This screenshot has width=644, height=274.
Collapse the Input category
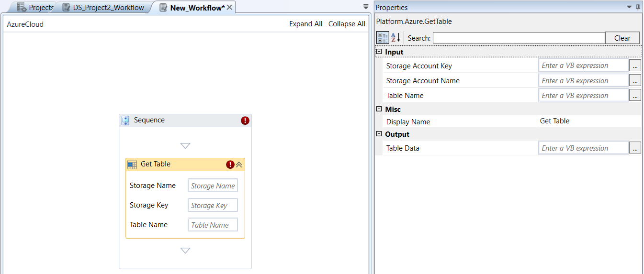click(x=379, y=52)
